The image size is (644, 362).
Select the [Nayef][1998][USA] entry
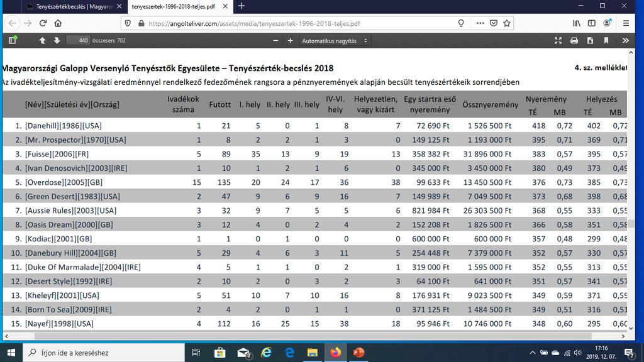59,324
